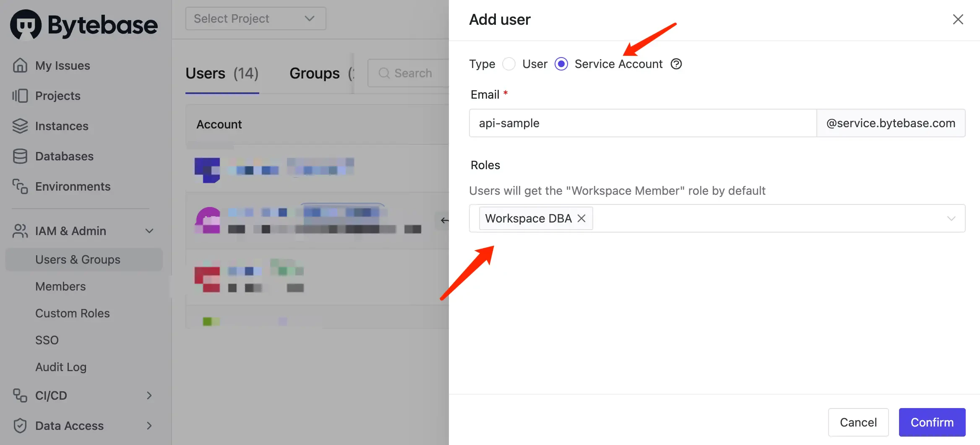Image resolution: width=980 pixels, height=445 pixels.
Task: Click the Environments icon
Action: pos(20,186)
